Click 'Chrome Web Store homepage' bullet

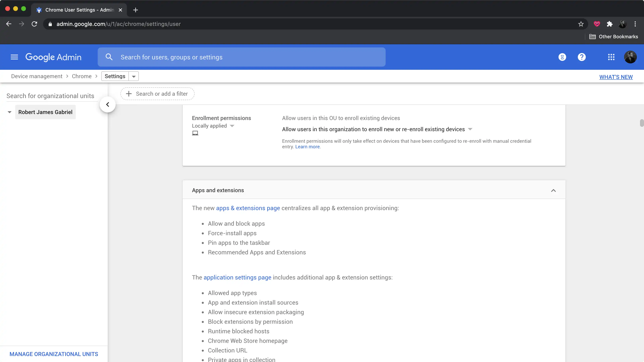click(x=248, y=341)
